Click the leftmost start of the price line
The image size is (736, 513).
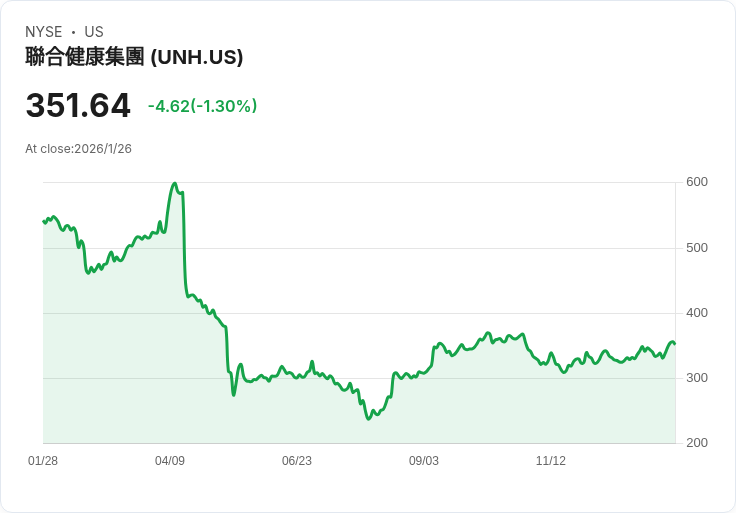pyautogui.click(x=43, y=221)
